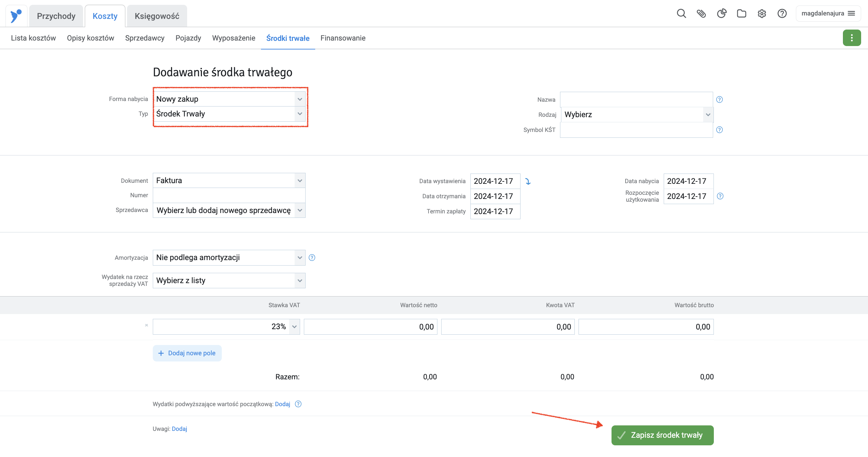Viewport: 868px width, 457px height.
Task: Open Sprzedawcy submenu
Action: (145, 38)
